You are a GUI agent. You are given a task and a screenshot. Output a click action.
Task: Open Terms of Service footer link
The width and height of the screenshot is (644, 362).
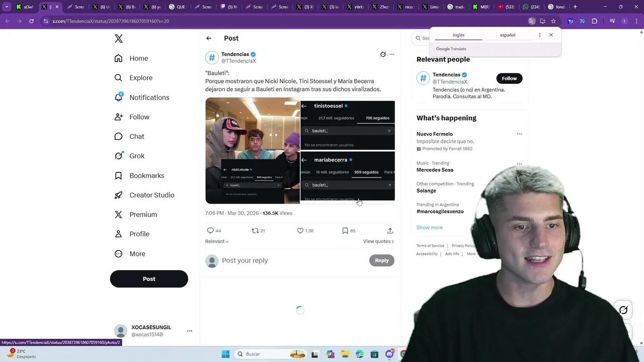[430, 246]
